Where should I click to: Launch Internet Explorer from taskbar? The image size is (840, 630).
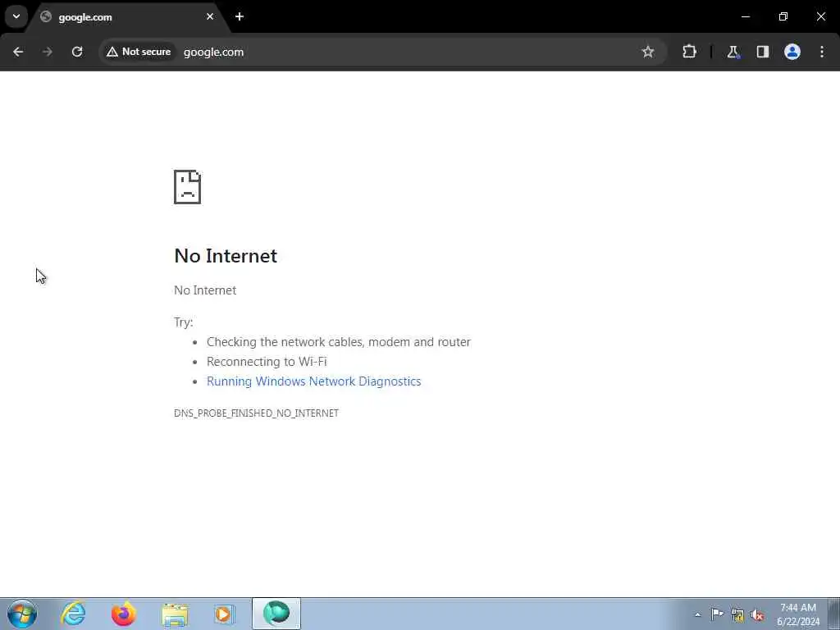click(73, 614)
